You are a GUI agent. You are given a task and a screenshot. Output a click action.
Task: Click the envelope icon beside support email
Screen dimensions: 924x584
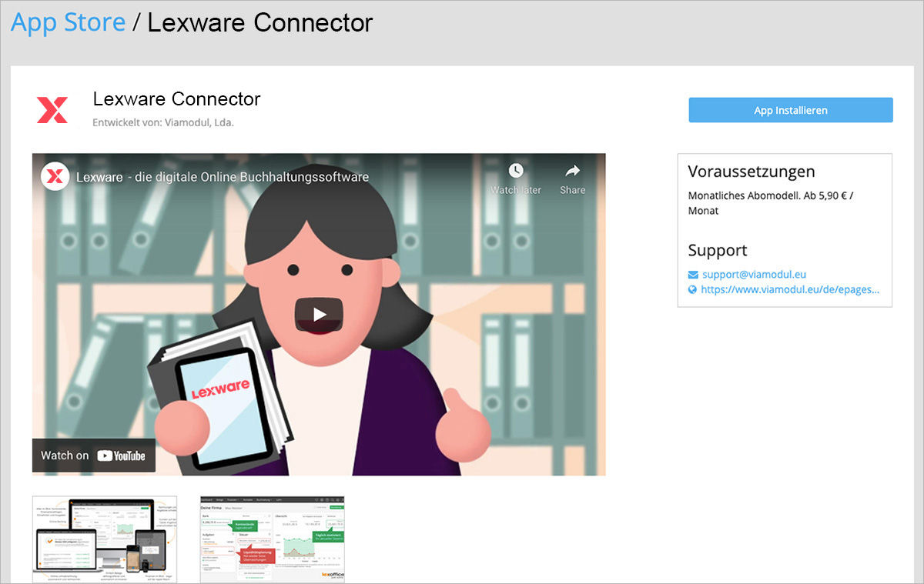[693, 275]
